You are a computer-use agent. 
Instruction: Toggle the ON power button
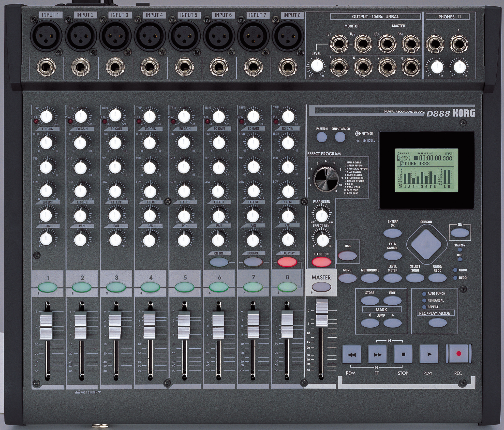pos(460,233)
